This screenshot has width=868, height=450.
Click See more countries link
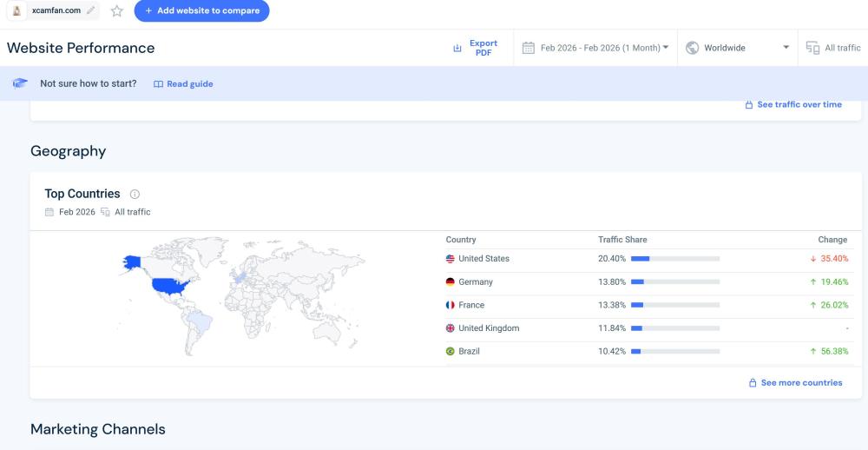click(795, 382)
